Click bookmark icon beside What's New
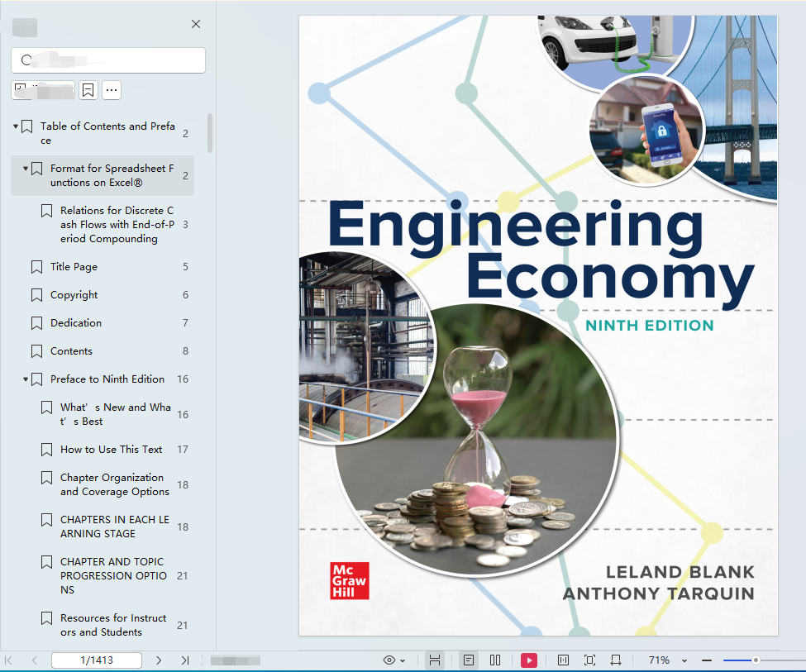 pos(46,407)
